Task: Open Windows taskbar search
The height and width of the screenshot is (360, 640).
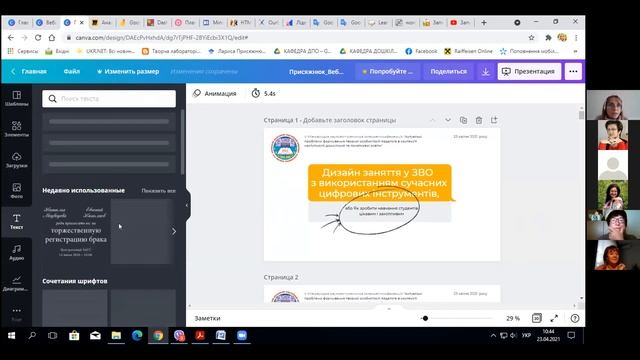Action: coord(32,336)
